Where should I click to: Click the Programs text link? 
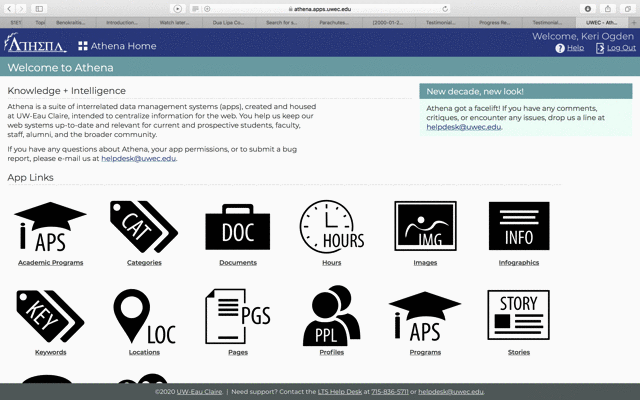425,352
